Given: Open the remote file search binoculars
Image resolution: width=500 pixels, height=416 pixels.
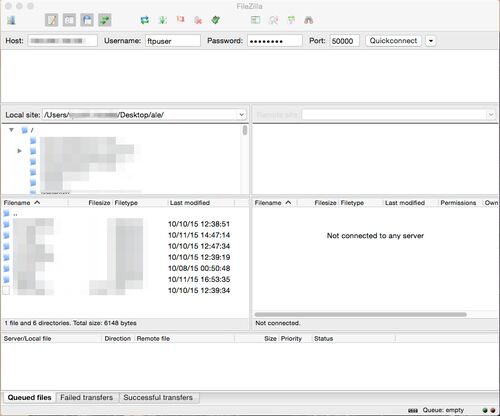Looking at the screenshot, I should (x=309, y=20).
